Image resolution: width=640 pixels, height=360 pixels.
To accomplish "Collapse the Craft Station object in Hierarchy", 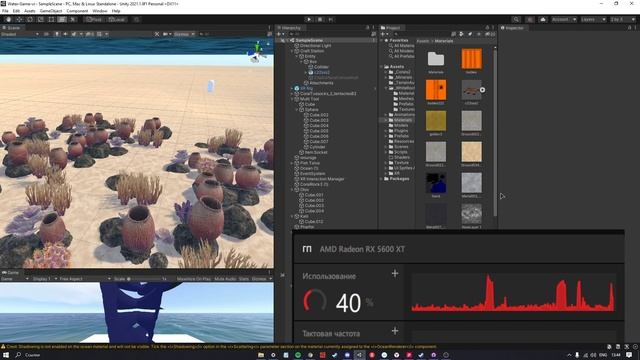I will [292, 51].
